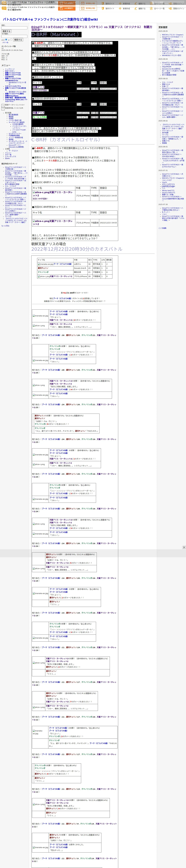
Task: Open 黒崎コユキ in update history
Action: tap(166, 84)
